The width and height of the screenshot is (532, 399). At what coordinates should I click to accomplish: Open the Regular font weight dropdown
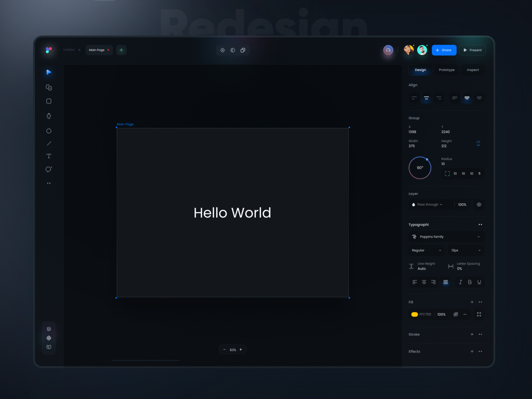(x=426, y=250)
